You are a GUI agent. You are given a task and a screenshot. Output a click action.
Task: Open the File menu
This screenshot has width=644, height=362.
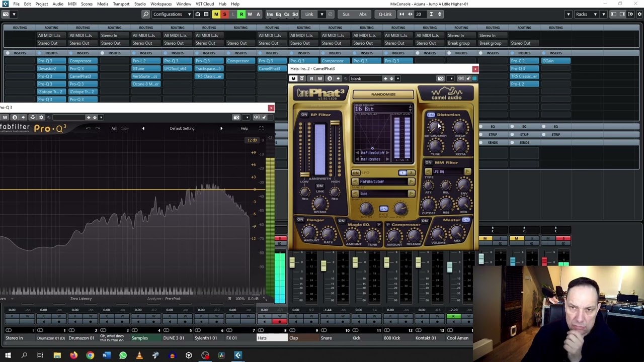pyautogui.click(x=16, y=4)
